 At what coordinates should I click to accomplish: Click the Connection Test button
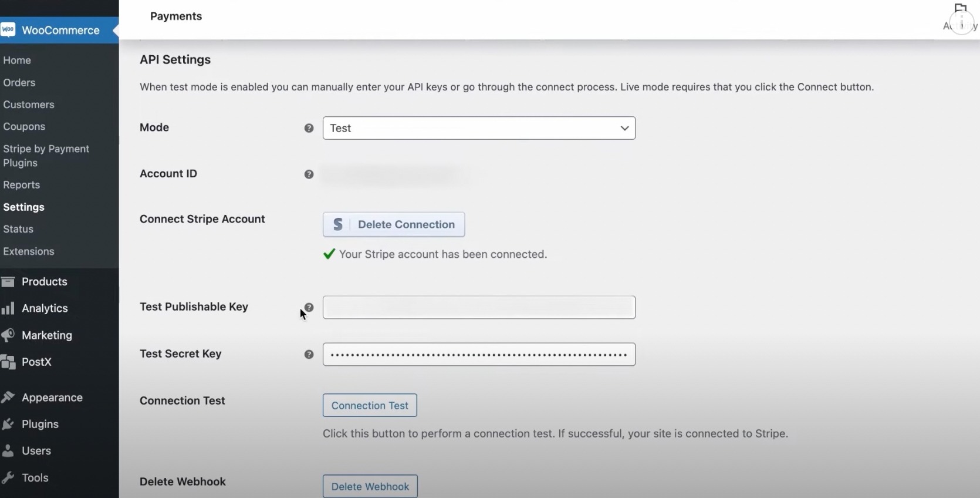pyautogui.click(x=370, y=405)
